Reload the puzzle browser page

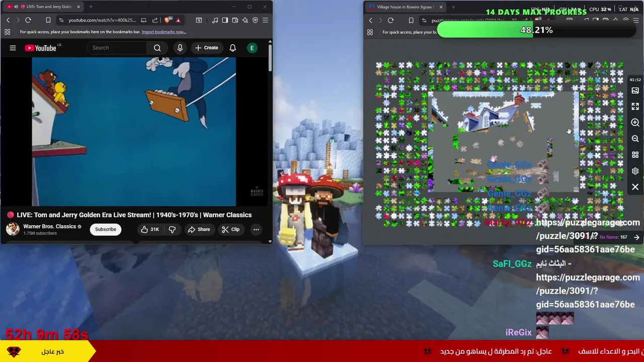tap(391, 20)
